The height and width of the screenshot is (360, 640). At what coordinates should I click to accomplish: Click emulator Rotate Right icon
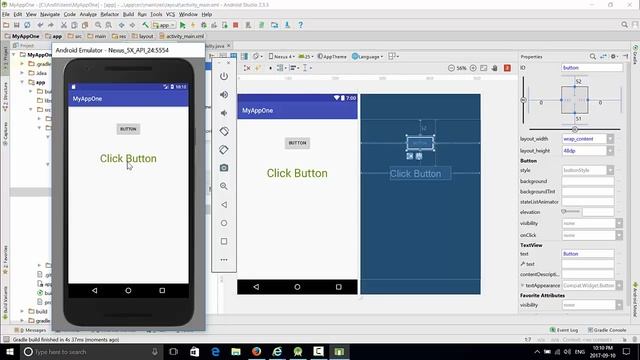pos(224,150)
